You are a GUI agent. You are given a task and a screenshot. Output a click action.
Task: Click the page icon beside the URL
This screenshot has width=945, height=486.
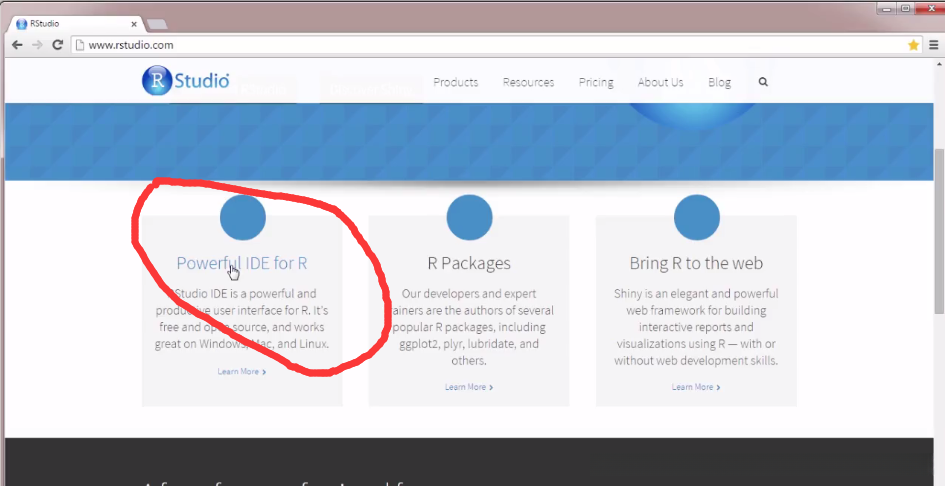(80, 45)
